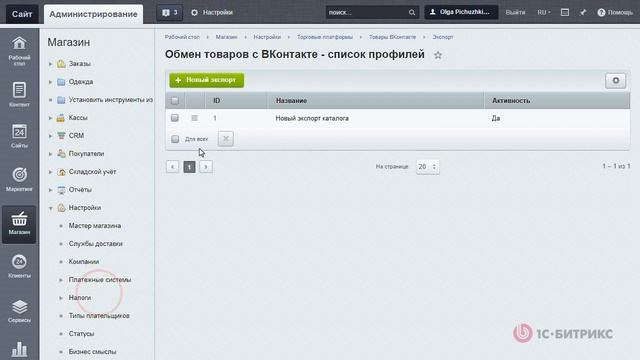
Task: Switch to the Администрирование tab
Action: coord(93,14)
